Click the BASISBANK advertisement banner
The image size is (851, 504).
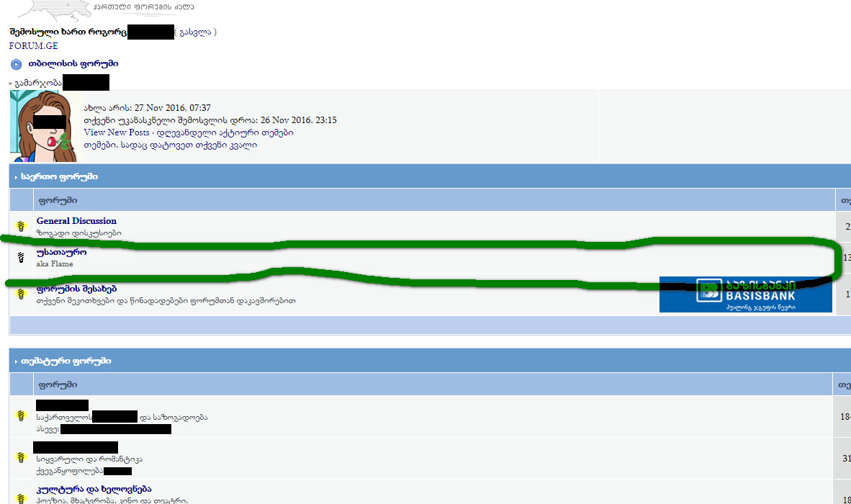tap(745, 294)
